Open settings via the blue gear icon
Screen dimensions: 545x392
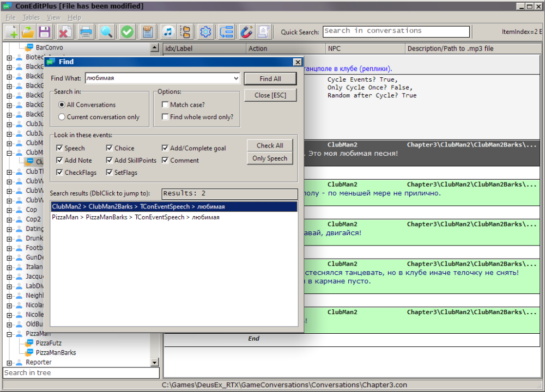click(205, 32)
